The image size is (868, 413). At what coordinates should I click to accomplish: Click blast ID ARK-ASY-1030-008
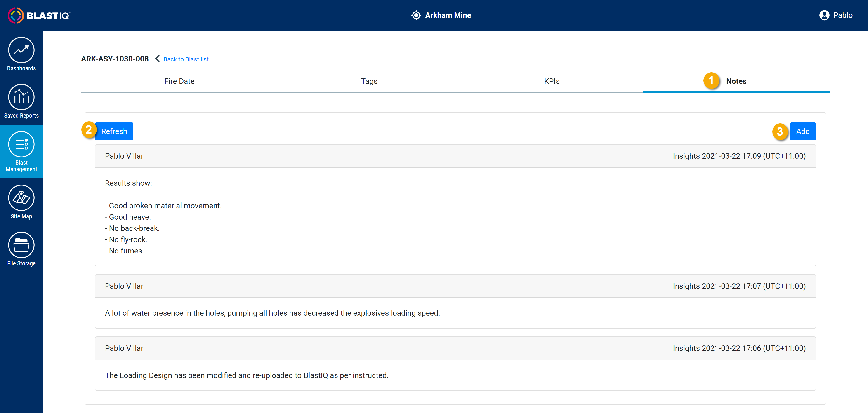click(115, 59)
